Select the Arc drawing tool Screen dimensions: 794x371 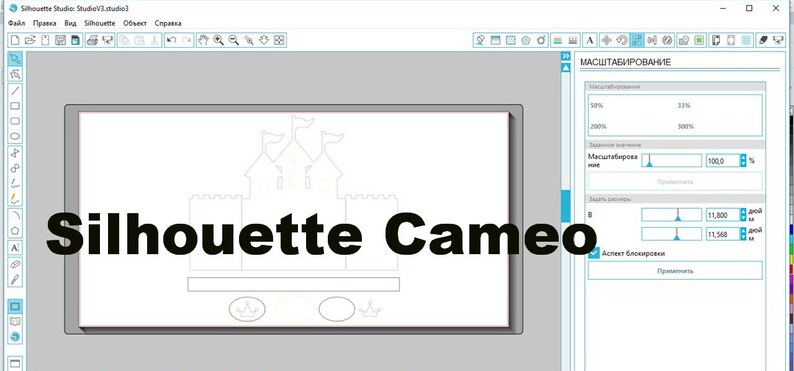point(15,215)
